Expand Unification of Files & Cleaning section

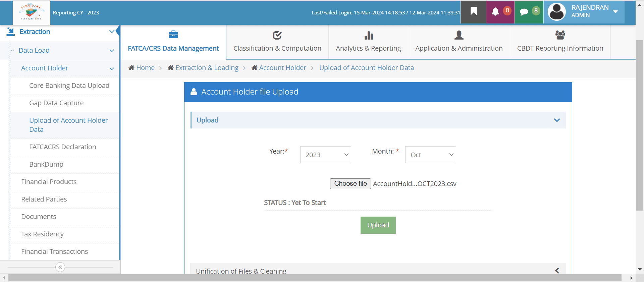tap(557, 271)
